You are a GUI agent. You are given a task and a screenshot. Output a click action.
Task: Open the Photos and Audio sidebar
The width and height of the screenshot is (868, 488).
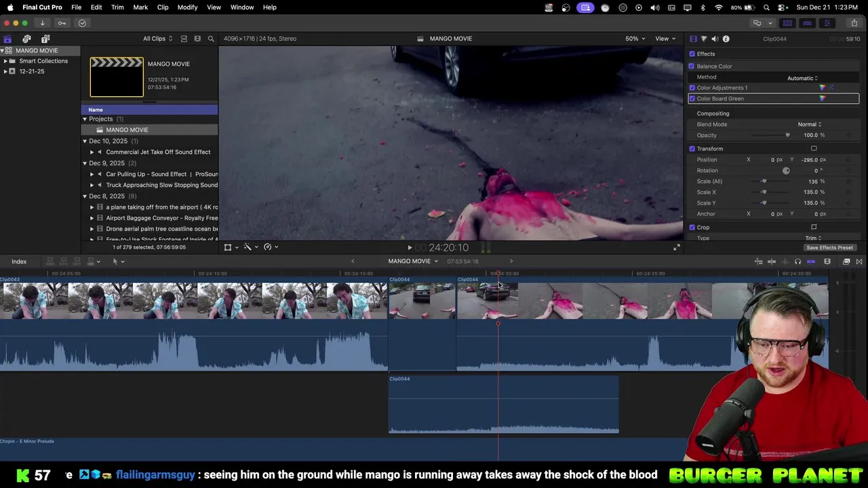(26, 39)
